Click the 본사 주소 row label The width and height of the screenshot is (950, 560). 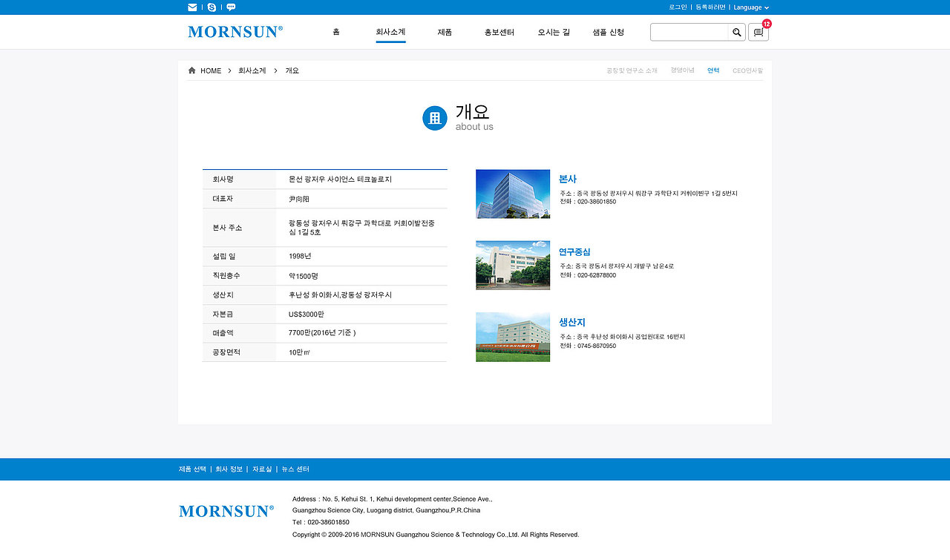[227, 228]
